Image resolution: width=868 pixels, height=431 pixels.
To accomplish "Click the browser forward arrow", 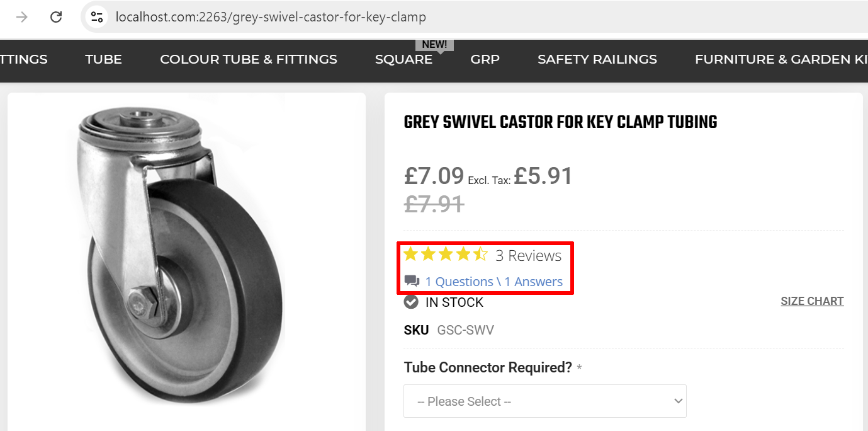I will click(x=22, y=17).
